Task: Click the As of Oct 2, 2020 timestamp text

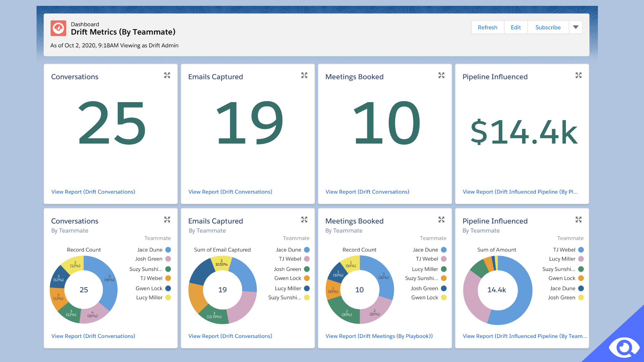Action: click(x=114, y=45)
